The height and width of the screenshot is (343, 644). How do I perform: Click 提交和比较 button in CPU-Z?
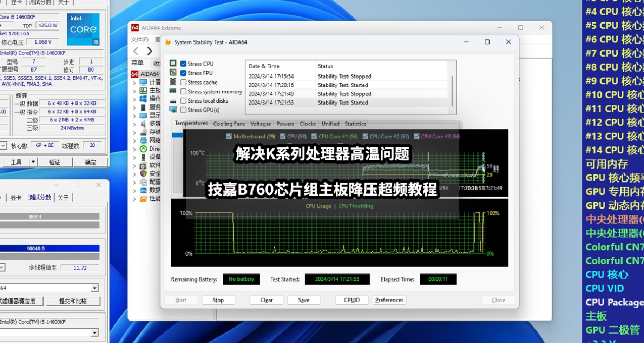pos(73,301)
